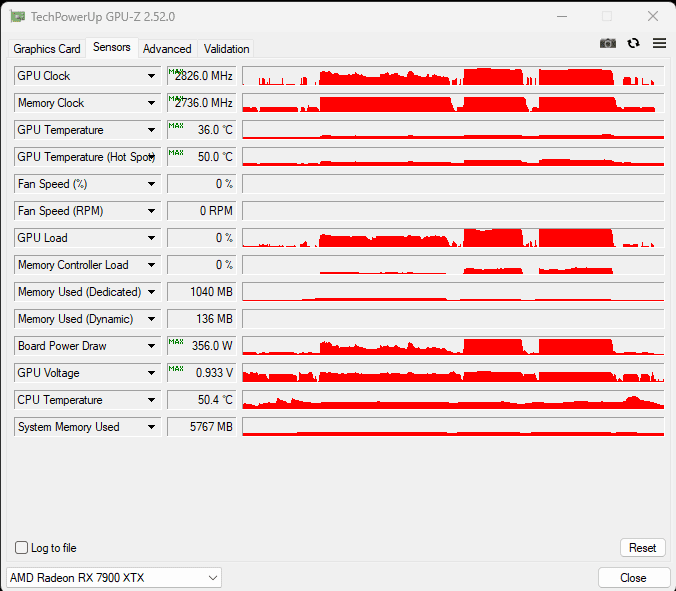This screenshot has height=591, width=676.
Task: Click the GPU Clock history graph
Action: pos(453,76)
